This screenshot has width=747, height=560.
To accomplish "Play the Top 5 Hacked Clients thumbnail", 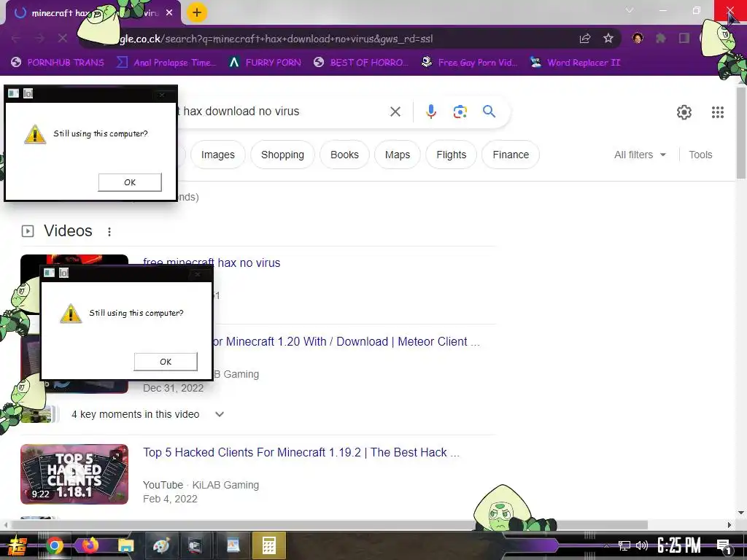I will (x=74, y=474).
